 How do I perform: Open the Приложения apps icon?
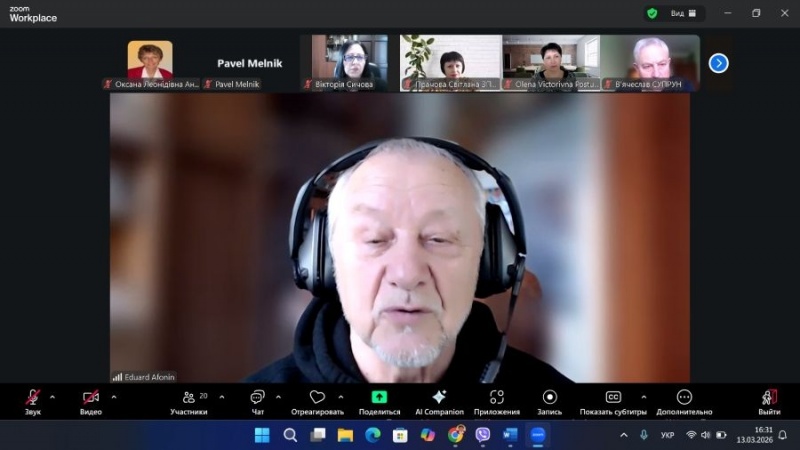(x=496, y=397)
